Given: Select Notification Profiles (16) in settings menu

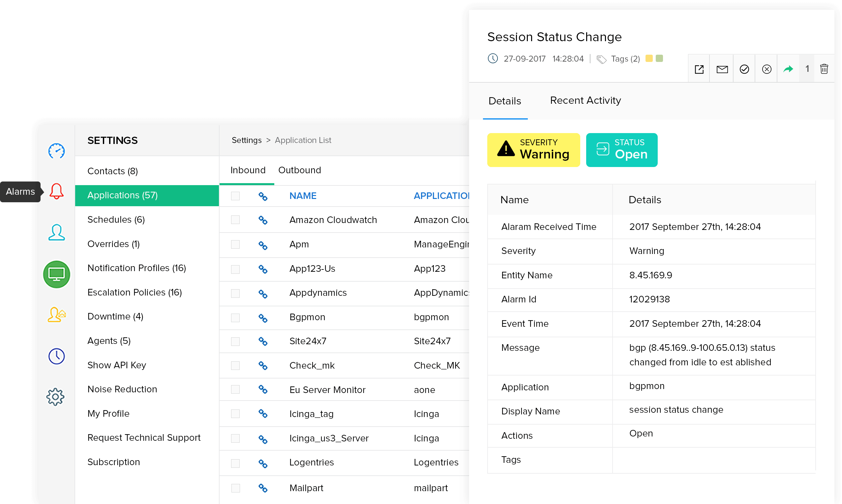Looking at the screenshot, I should (136, 268).
